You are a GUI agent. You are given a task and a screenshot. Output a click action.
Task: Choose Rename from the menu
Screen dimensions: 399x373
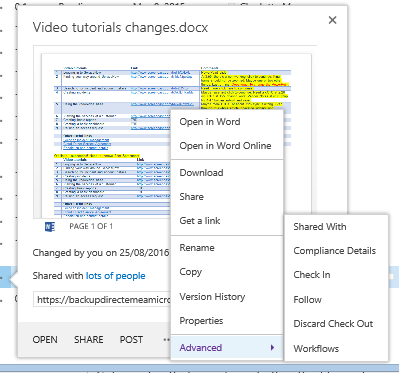coord(227,248)
